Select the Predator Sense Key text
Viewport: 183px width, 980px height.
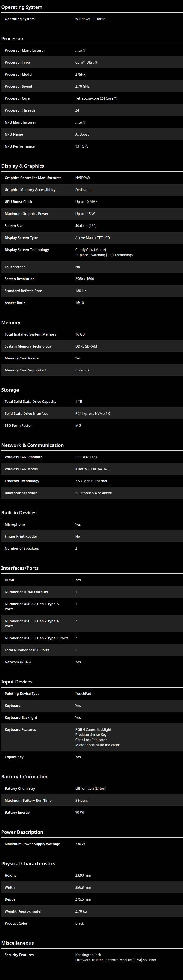[91, 735]
